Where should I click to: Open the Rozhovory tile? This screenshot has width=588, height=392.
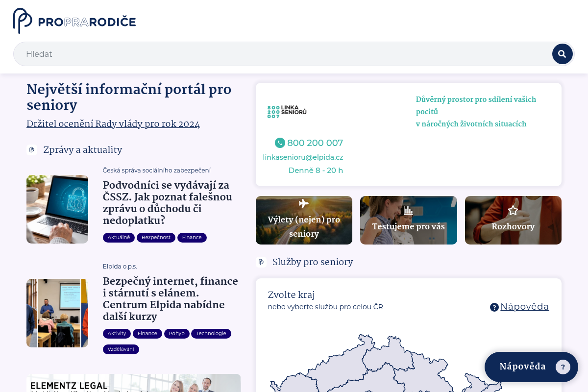point(513,220)
